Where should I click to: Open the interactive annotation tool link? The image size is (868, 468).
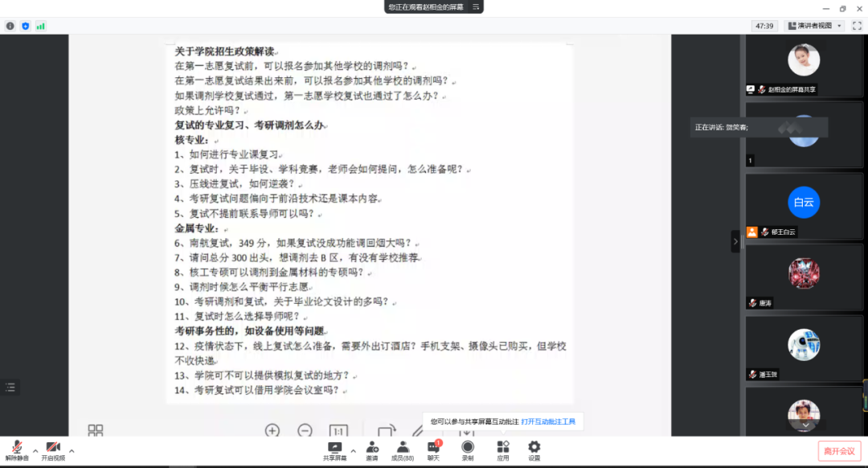point(547,421)
